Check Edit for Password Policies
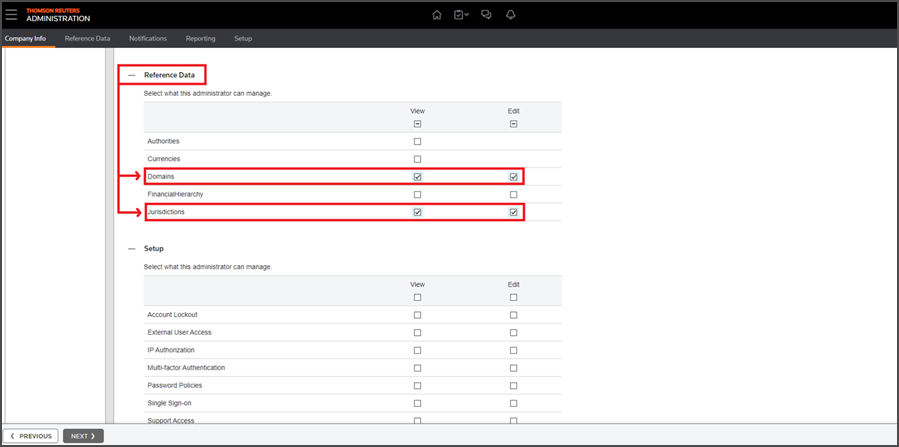Viewport: 899px width, 447px height. pos(514,386)
